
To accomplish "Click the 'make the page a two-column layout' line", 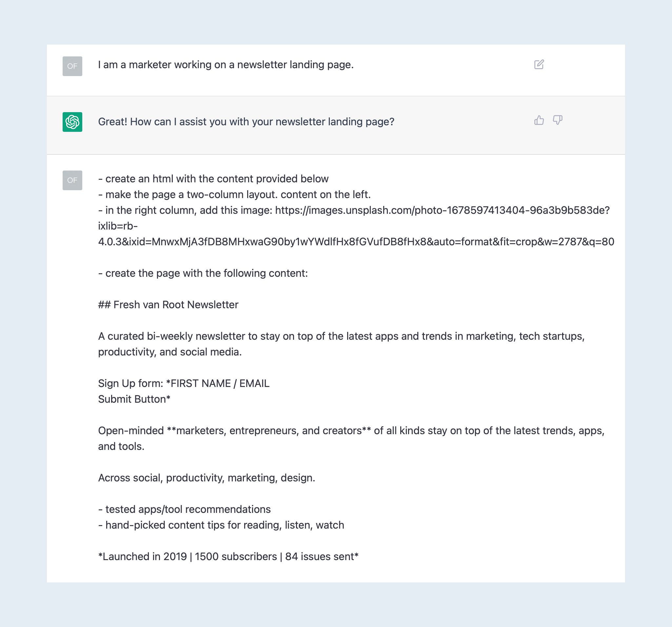I will coord(234,194).
